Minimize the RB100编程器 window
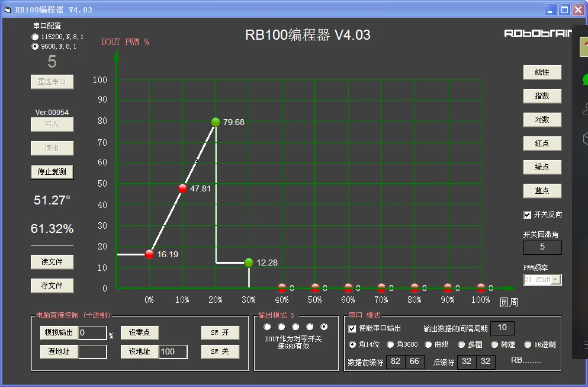Viewport: 588px width, 387px height. pos(550,9)
